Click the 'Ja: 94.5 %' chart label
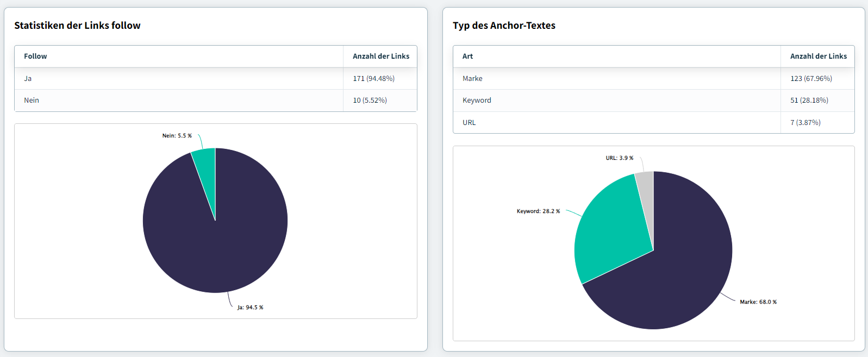 click(250, 308)
